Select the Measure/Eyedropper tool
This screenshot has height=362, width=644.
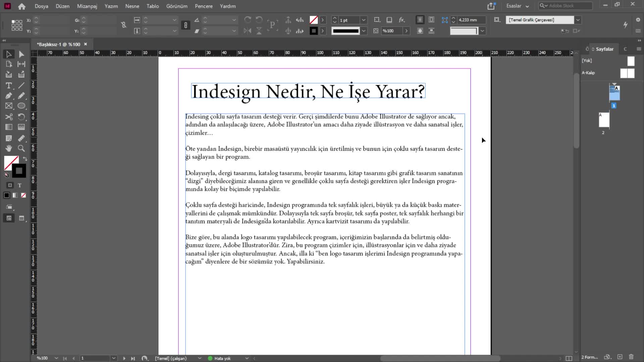pos(21,138)
